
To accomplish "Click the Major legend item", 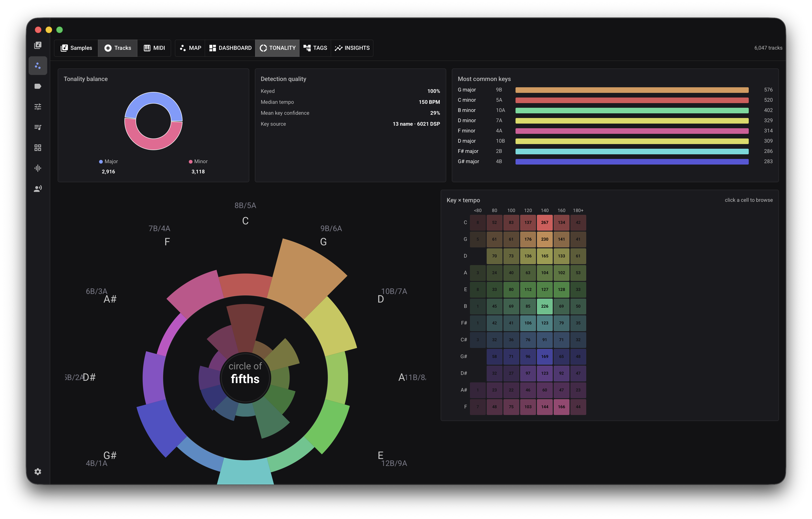I will point(108,162).
